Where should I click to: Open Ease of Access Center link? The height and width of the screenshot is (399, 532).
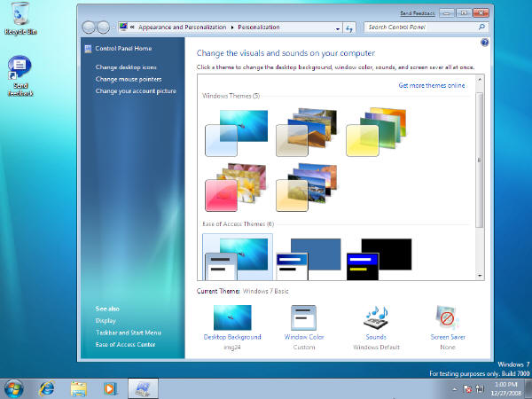(x=125, y=344)
